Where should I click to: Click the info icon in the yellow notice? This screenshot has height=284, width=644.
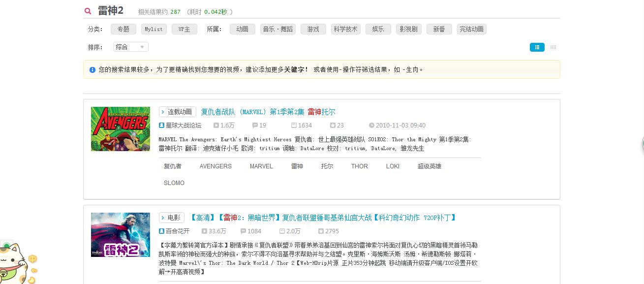92,70
